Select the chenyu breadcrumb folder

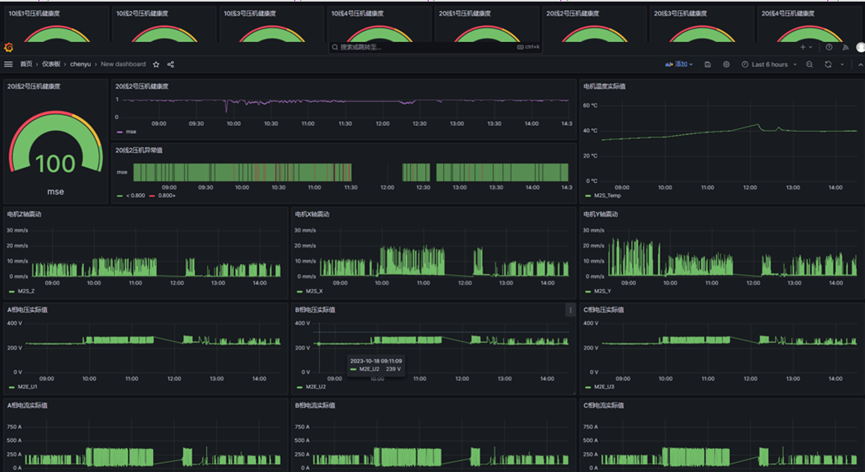[80, 64]
